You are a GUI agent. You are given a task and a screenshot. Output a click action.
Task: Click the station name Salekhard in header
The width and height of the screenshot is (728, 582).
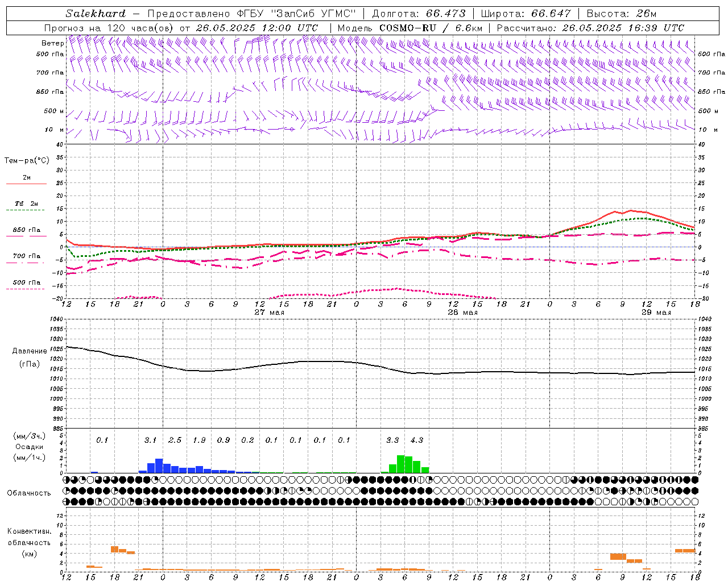click(96, 14)
